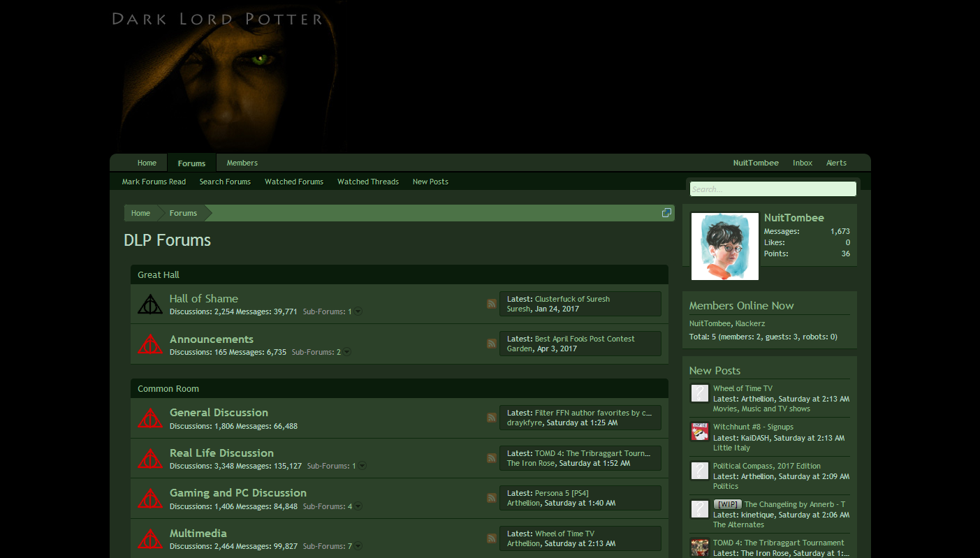
Task: Open the RSS feed for Multimedia
Action: (x=492, y=538)
